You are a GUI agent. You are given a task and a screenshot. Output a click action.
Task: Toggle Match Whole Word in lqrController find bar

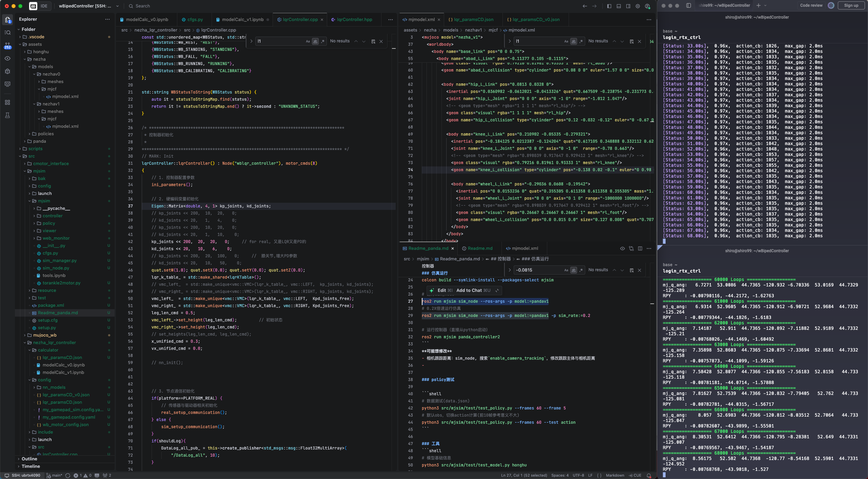coord(315,41)
